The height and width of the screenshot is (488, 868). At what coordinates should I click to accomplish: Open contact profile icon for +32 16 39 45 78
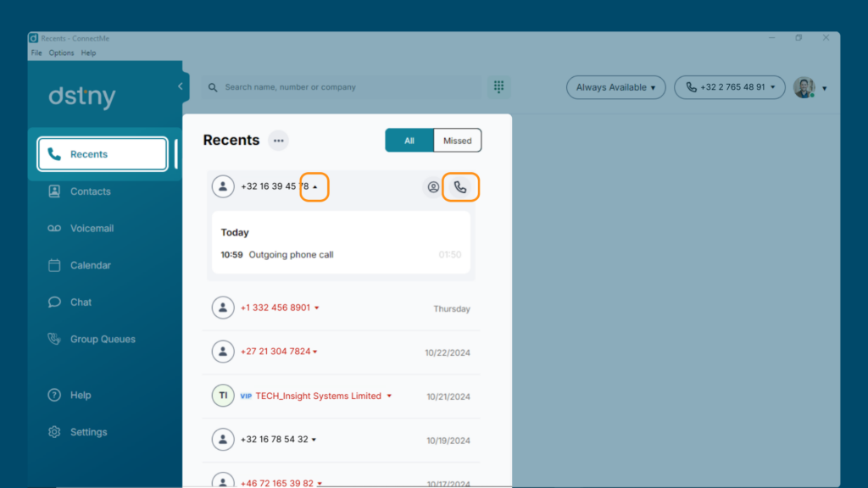click(433, 187)
